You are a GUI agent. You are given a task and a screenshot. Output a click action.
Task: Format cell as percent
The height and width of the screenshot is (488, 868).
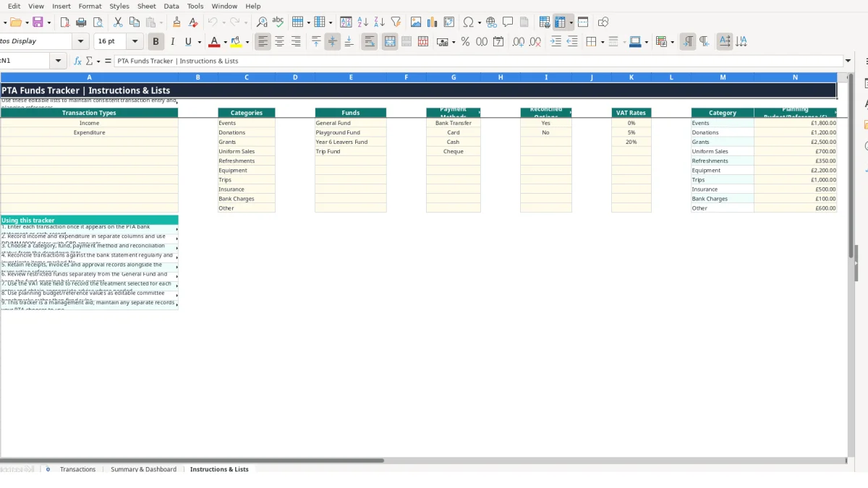pyautogui.click(x=465, y=42)
